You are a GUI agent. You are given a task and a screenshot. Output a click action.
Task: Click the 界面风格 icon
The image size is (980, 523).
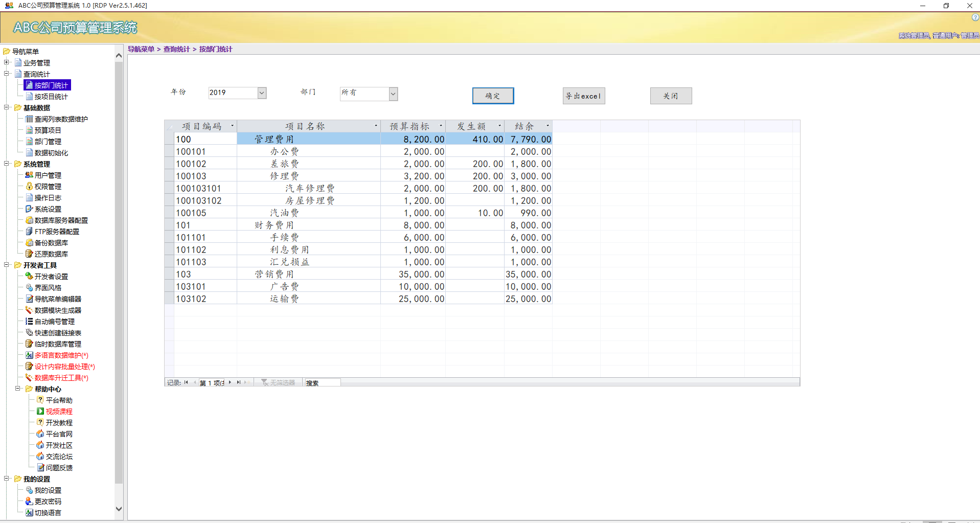pos(29,288)
